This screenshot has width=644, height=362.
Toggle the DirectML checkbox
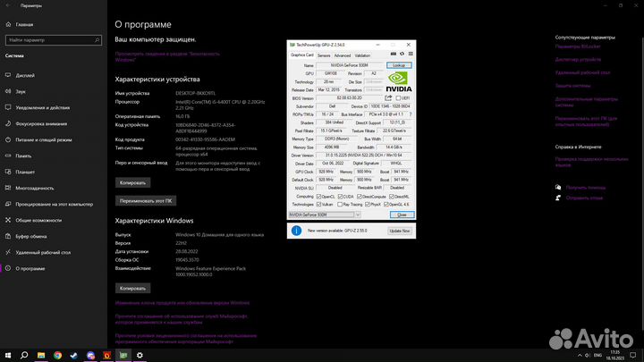click(x=392, y=197)
